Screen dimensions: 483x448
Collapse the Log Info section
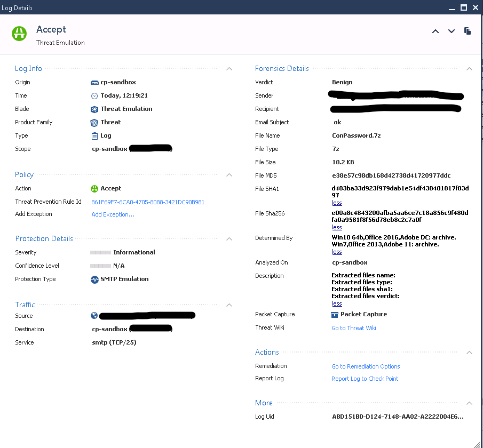229,69
